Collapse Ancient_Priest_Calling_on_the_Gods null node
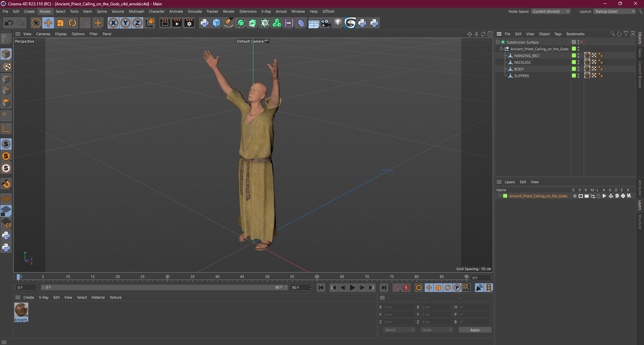The height and width of the screenshot is (345, 644). point(502,49)
